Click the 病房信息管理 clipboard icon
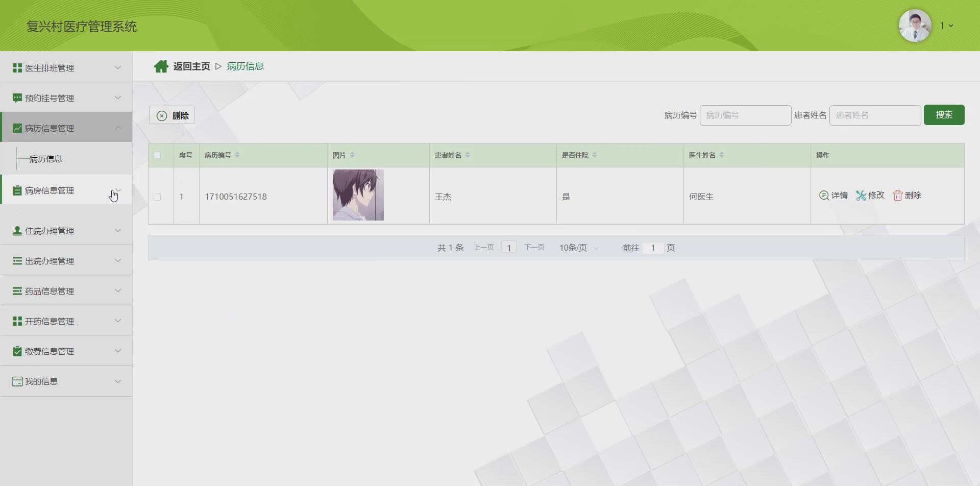The image size is (980, 486). point(17,190)
